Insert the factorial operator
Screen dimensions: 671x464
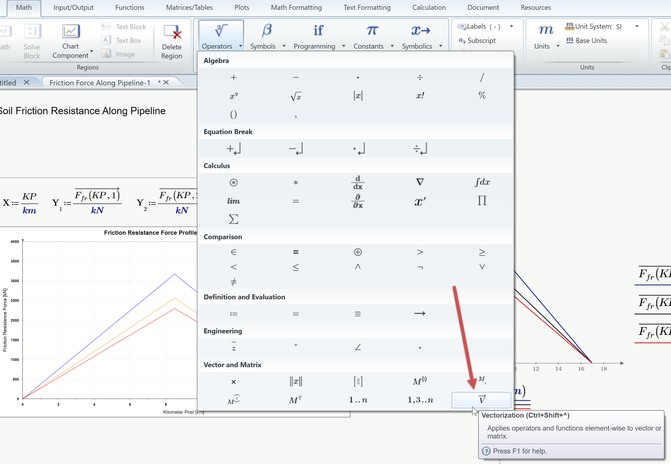(x=420, y=96)
